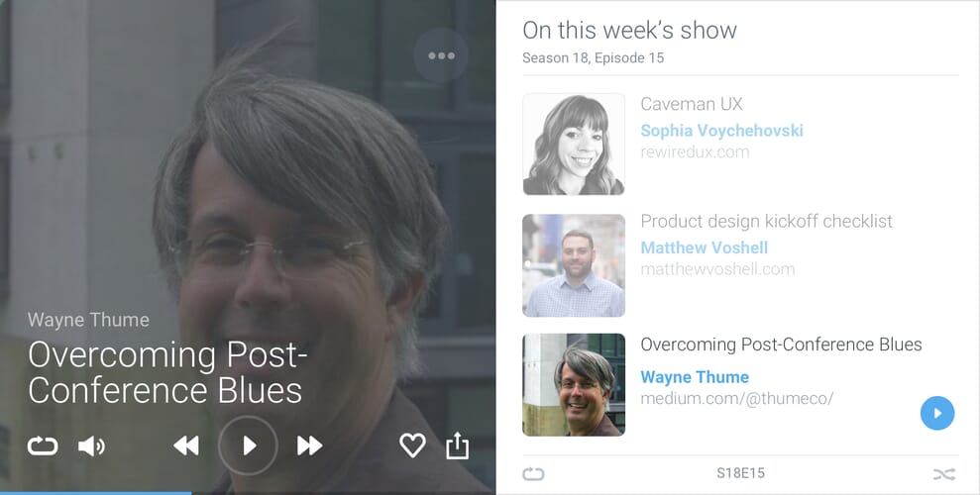Play the episode with the center play button
This screenshot has width=980, height=495.
click(x=248, y=445)
